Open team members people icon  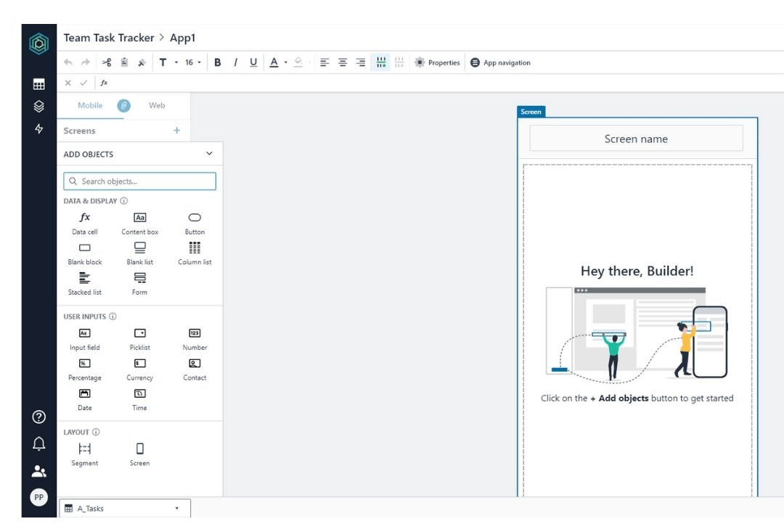[38, 471]
